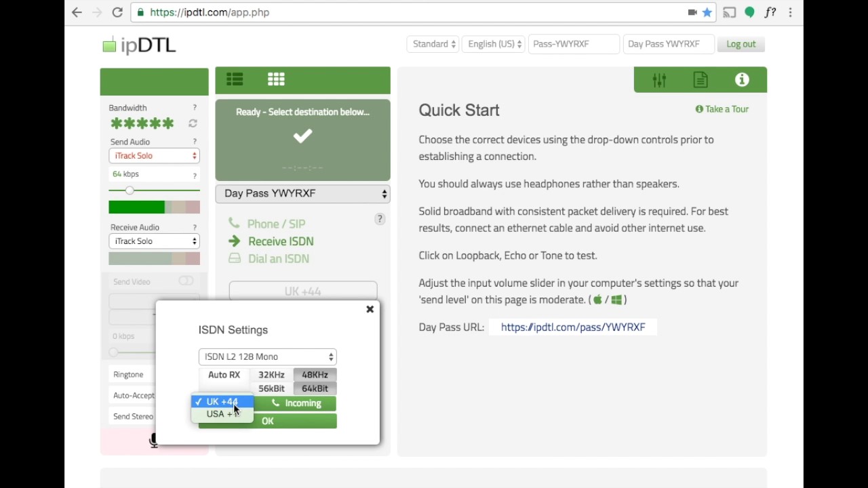The width and height of the screenshot is (868, 488).
Task: Click the kbps help question mark
Action: pyautogui.click(x=195, y=176)
